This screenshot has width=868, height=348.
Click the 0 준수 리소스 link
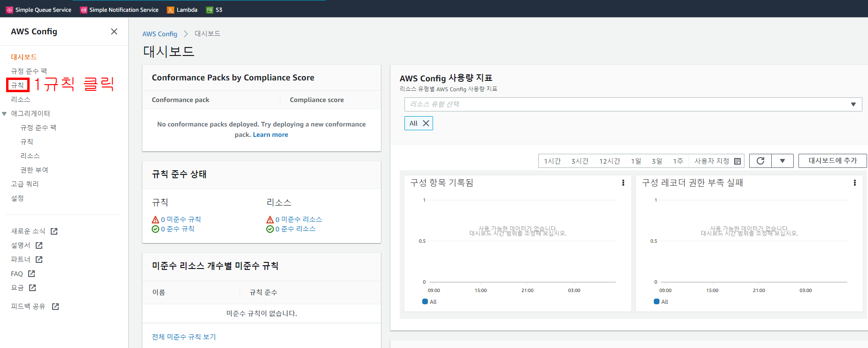coord(295,229)
